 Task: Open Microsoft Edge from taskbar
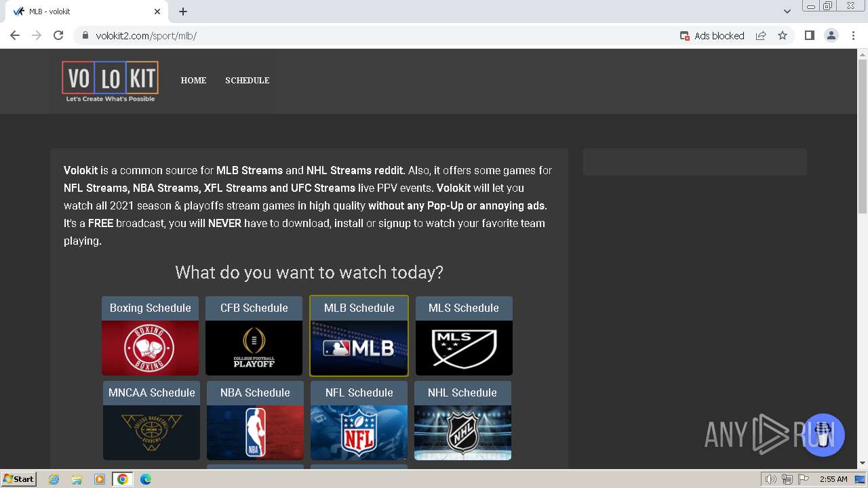146,479
